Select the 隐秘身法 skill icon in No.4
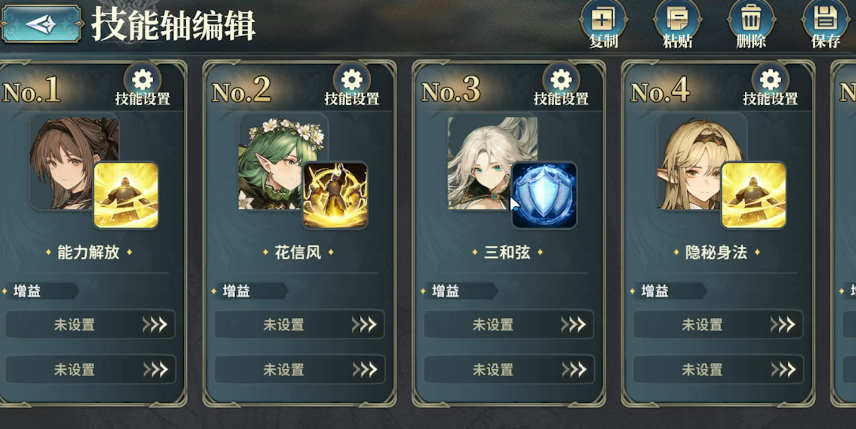This screenshot has height=429, width=856. 754,195
